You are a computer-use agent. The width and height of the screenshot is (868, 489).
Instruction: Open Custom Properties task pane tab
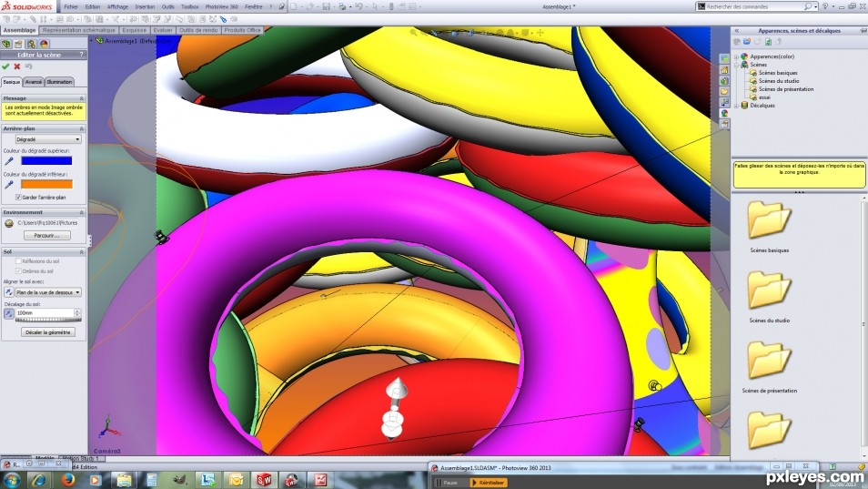pyautogui.click(x=724, y=124)
